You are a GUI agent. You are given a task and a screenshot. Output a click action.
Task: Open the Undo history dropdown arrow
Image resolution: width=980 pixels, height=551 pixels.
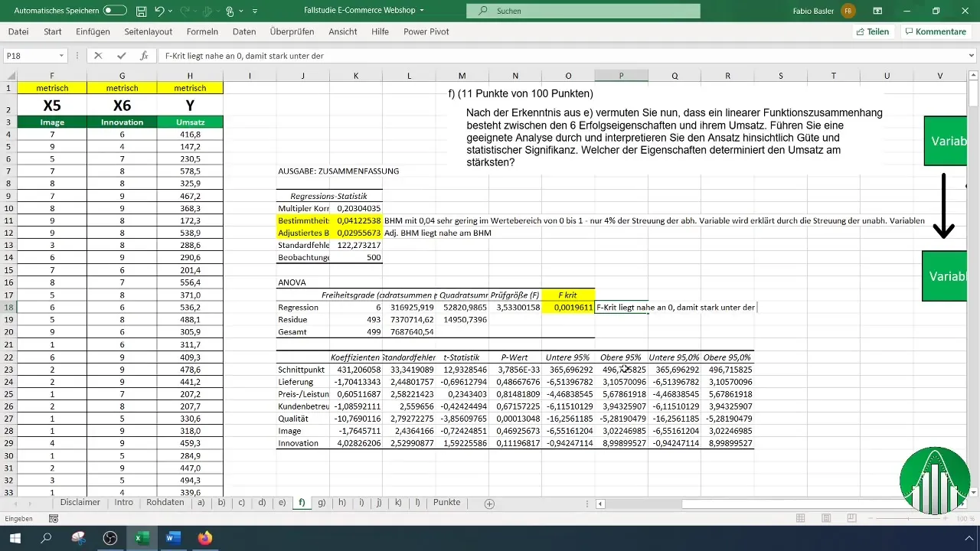click(171, 11)
